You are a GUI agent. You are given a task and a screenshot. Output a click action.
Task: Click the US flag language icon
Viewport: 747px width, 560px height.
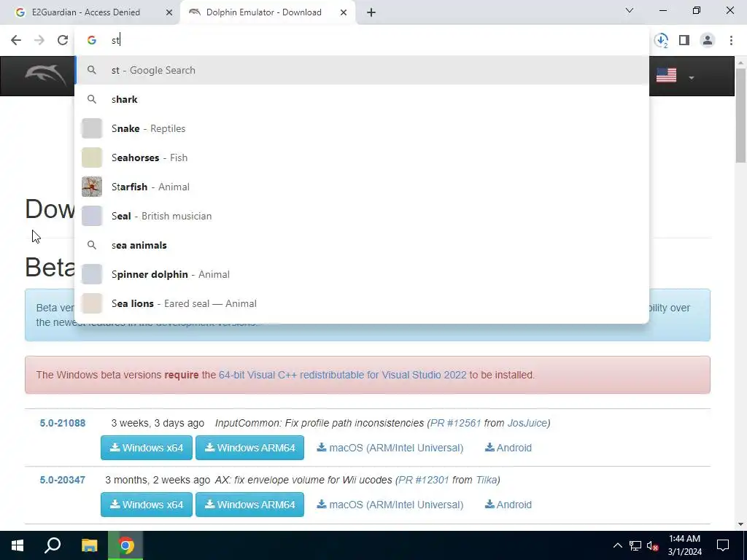point(666,75)
